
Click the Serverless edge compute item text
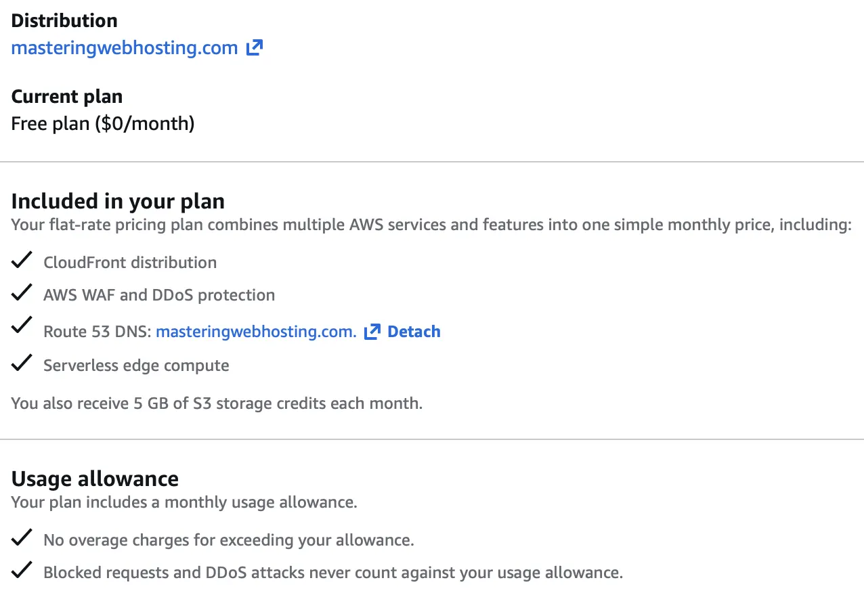(136, 366)
